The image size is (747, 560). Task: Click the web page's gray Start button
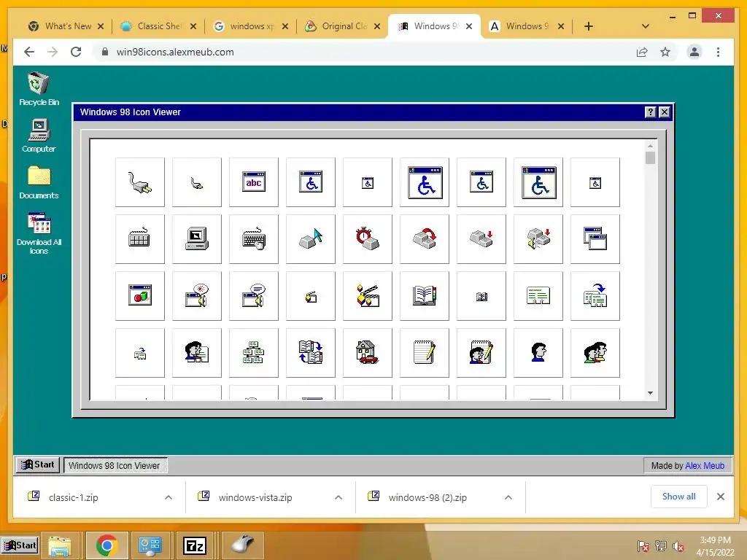pyautogui.click(x=38, y=464)
